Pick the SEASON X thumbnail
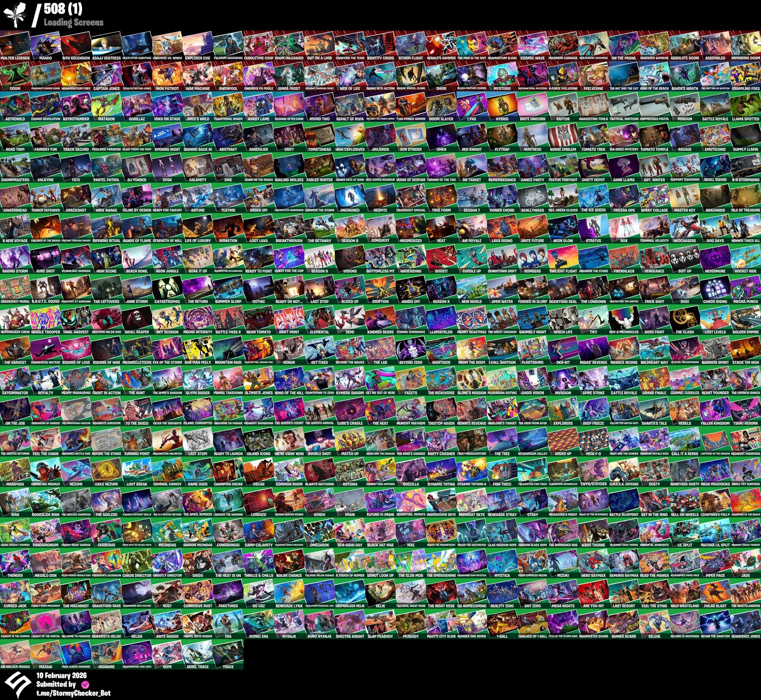Viewport: 761px width, 700px height. click(x=441, y=289)
